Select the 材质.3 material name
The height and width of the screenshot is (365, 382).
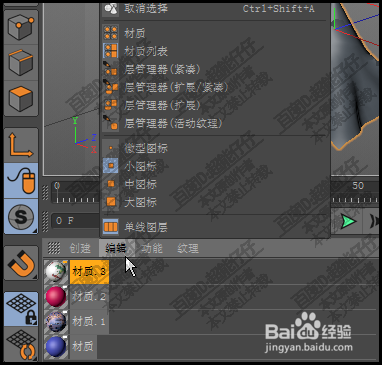[x=89, y=272]
